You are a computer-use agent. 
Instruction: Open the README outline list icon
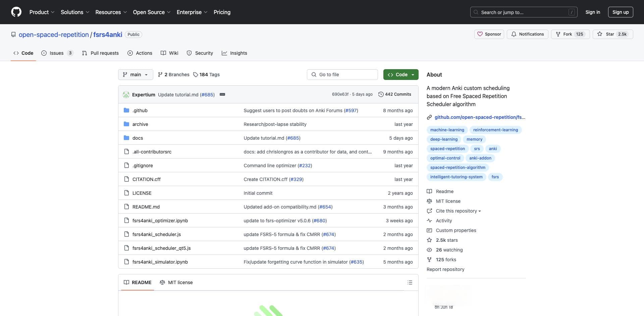pyautogui.click(x=410, y=282)
